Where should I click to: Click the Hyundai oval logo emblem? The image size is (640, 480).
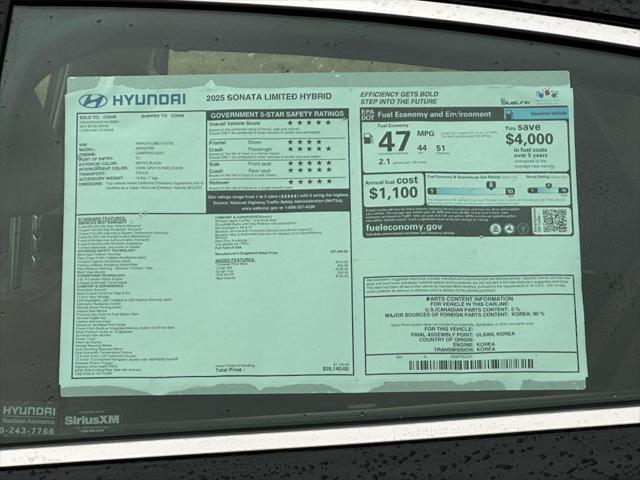point(93,100)
